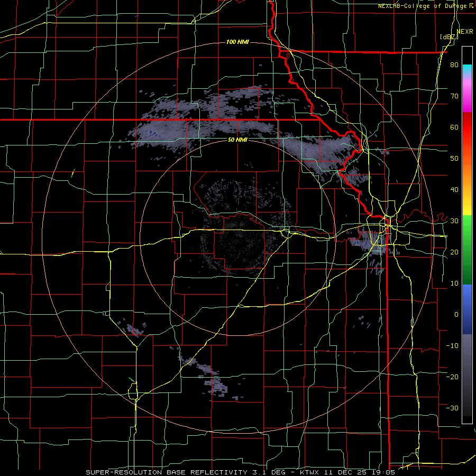The width and height of the screenshot is (476, 476).
Task: Click the [dBZ] units label
Action: point(449,37)
